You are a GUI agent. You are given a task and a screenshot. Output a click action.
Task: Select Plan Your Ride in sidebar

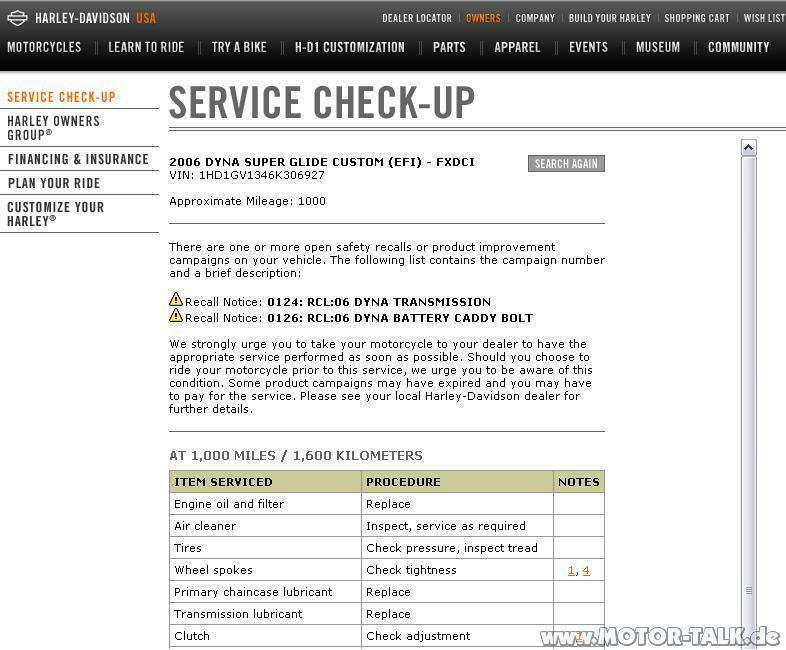coord(54,183)
